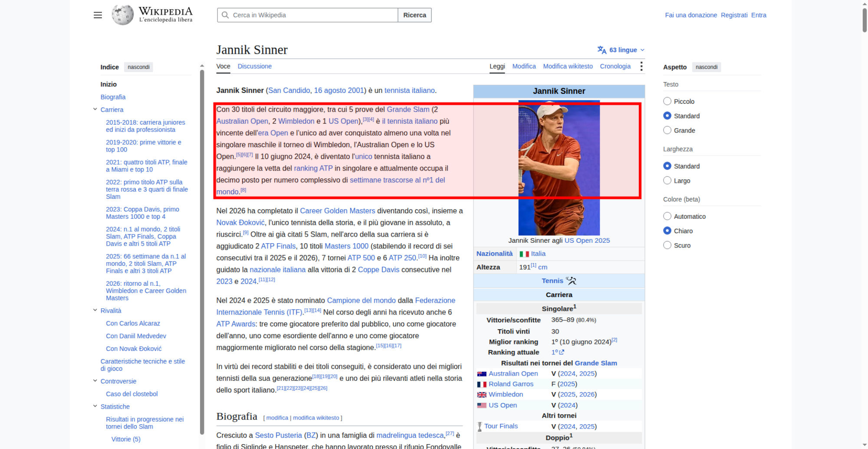Click the Registrati link

734,15
